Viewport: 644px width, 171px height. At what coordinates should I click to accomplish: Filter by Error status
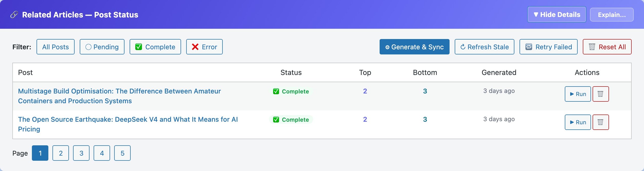click(204, 47)
